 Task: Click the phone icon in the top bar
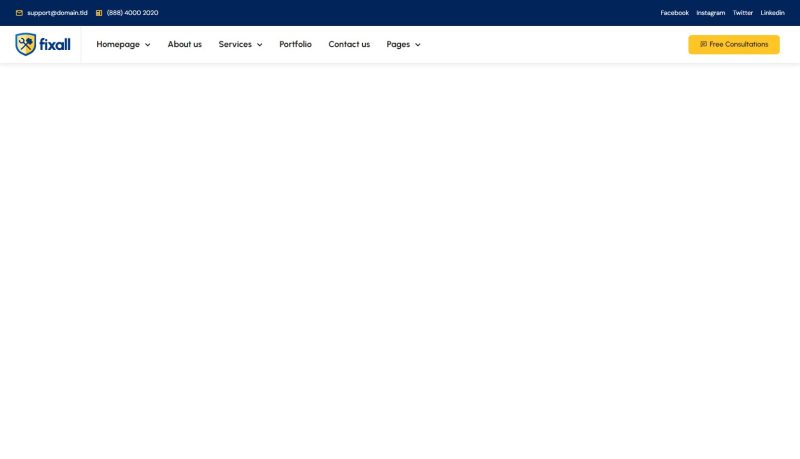[99, 13]
